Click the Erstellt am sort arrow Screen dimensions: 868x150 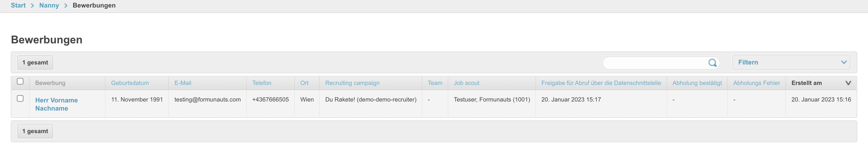(848, 83)
